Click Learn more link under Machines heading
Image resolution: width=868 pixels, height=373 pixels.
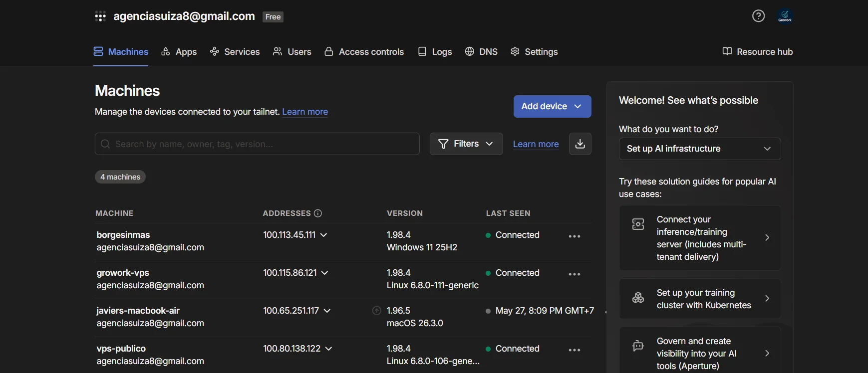pos(305,112)
